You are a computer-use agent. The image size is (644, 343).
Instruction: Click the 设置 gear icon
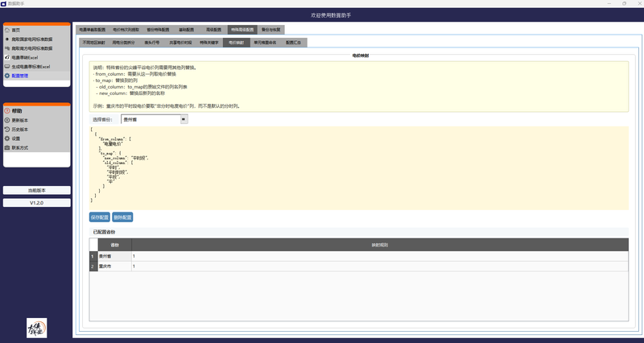[x=7, y=138]
